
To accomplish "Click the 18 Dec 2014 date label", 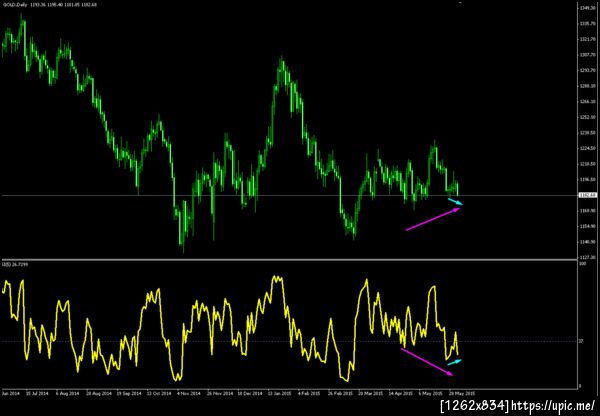I will pyautogui.click(x=249, y=393).
